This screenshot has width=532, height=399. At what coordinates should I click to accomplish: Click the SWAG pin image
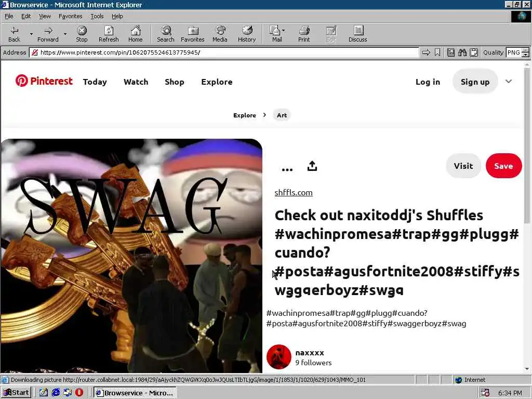131,255
